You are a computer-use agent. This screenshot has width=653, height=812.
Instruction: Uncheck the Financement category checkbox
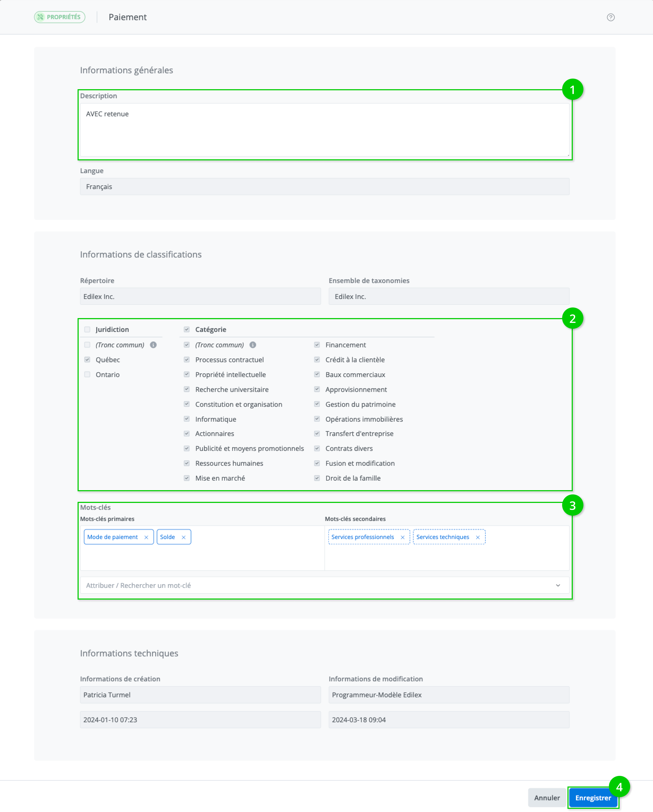click(x=317, y=345)
